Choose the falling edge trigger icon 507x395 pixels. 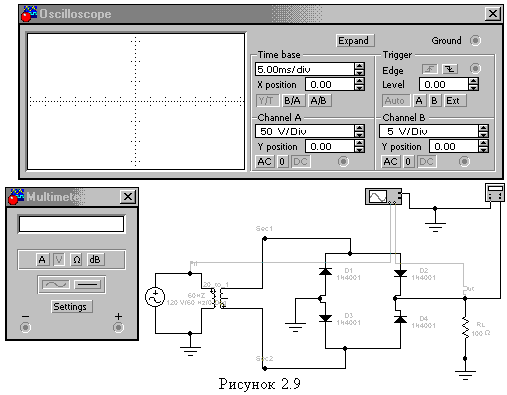click(x=450, y=69)
